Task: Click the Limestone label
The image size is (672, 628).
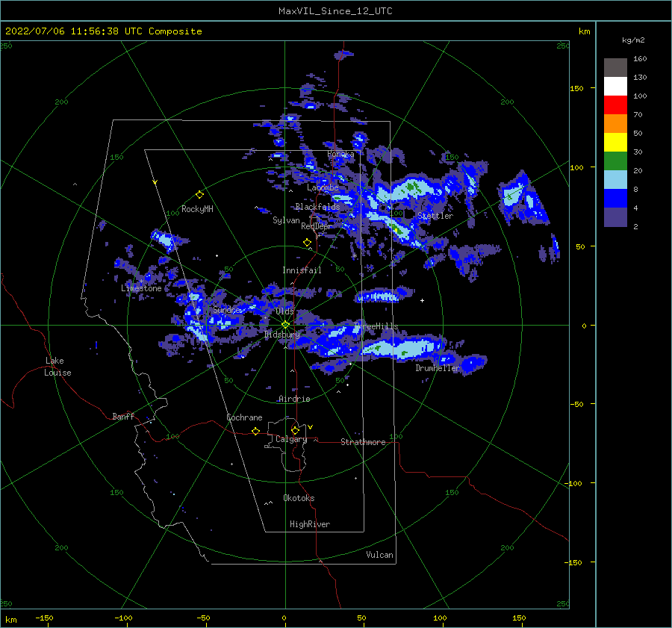Action: tap(141, 288)
